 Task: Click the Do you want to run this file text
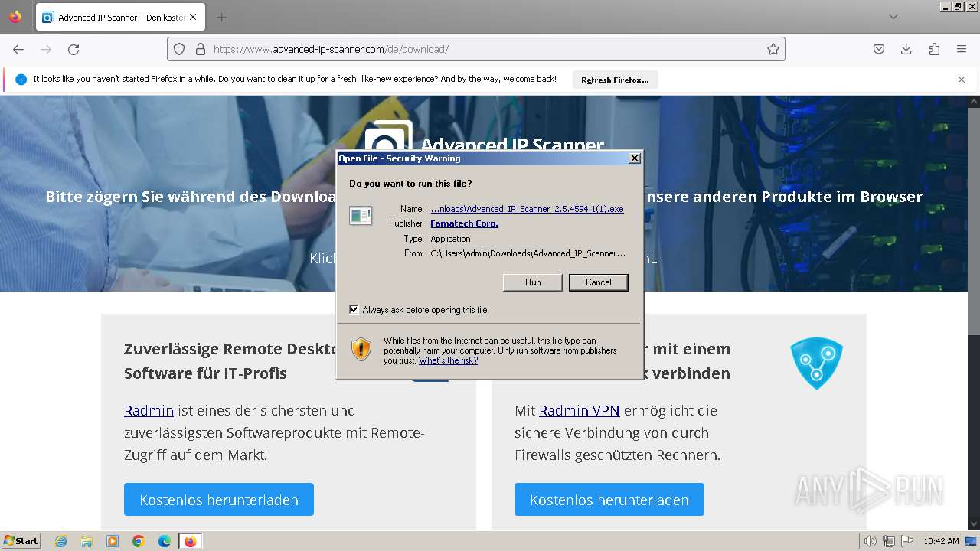tap(410, 184)
